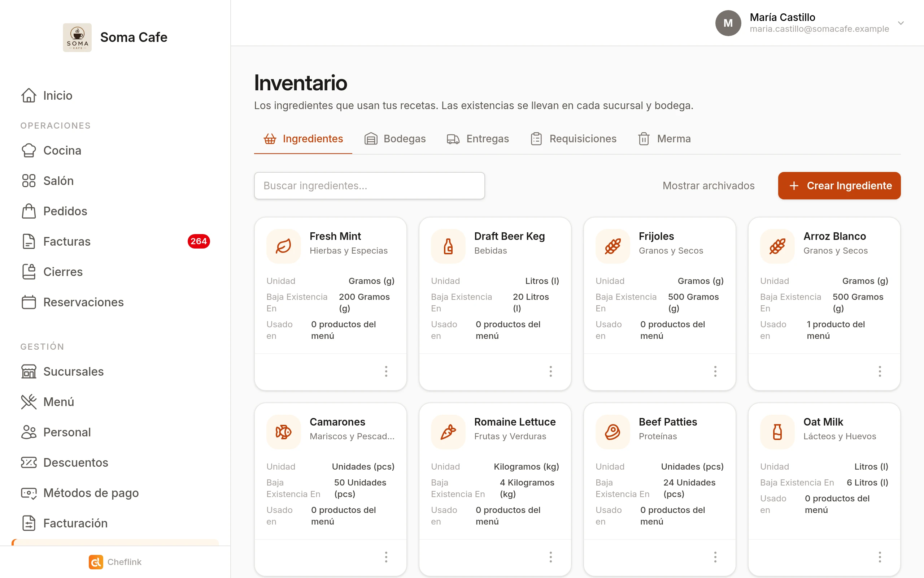This screenshot has width=924, height=578.
Task: Open Draft Beer Keg options menu
Action: point(550,371)
